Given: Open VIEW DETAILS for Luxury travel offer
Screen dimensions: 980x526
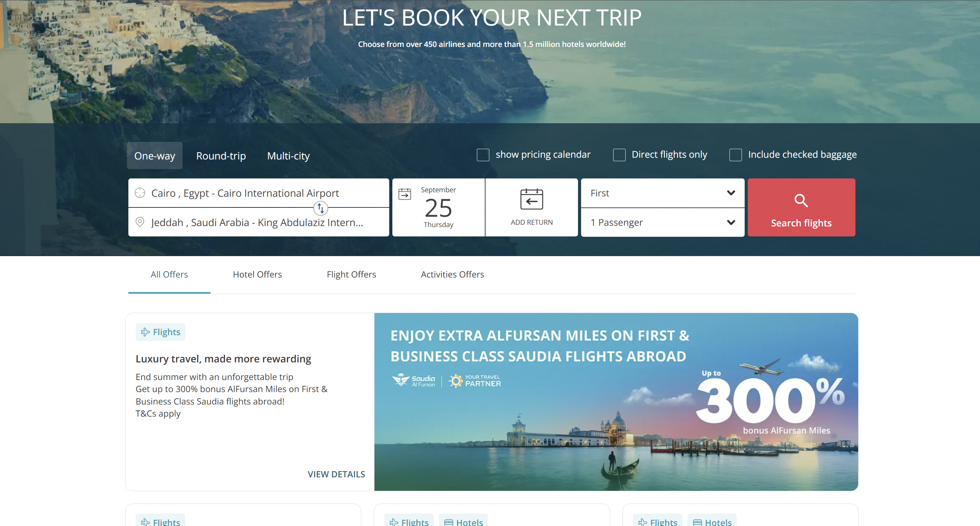Looking at the screenshot, I should click(x=336, y=474).
